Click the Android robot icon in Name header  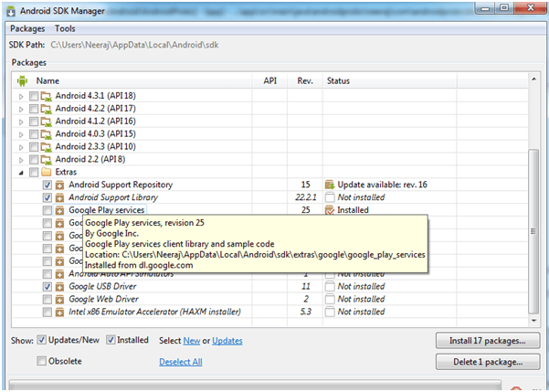click(x=22, y=81)
